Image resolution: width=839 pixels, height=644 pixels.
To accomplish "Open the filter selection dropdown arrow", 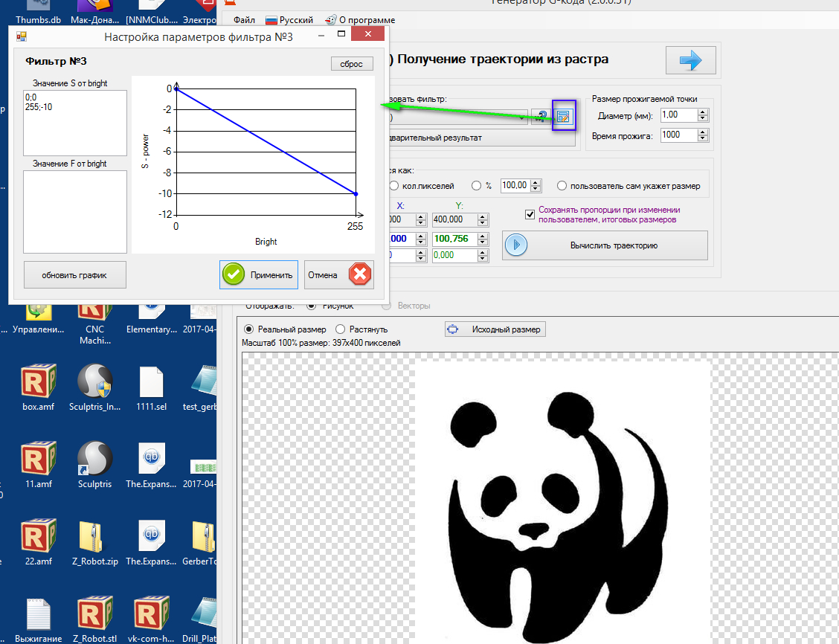I will [521, 117].
